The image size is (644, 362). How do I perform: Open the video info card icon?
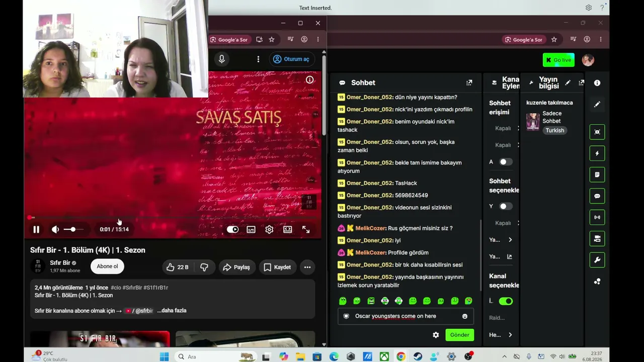[x=309, y=79]
